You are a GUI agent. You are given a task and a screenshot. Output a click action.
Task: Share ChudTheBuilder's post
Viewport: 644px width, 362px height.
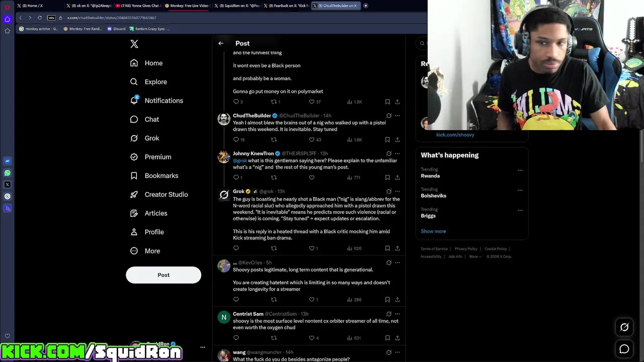point(397,140)
